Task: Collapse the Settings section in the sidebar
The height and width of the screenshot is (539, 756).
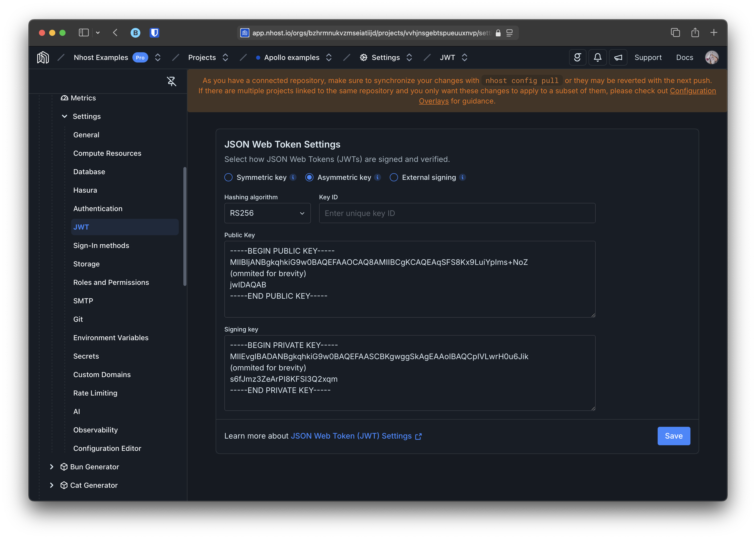Action: pyautogui.click(x=65, y=117)
